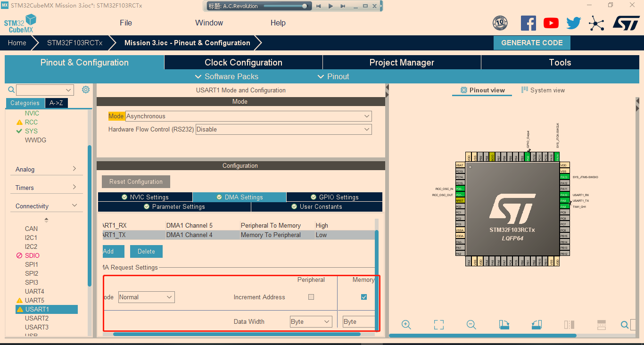Screen dimensions: 644x345
Task: Switch category list to A->Z
Action: pyautogui.click(x=56, y=103)
